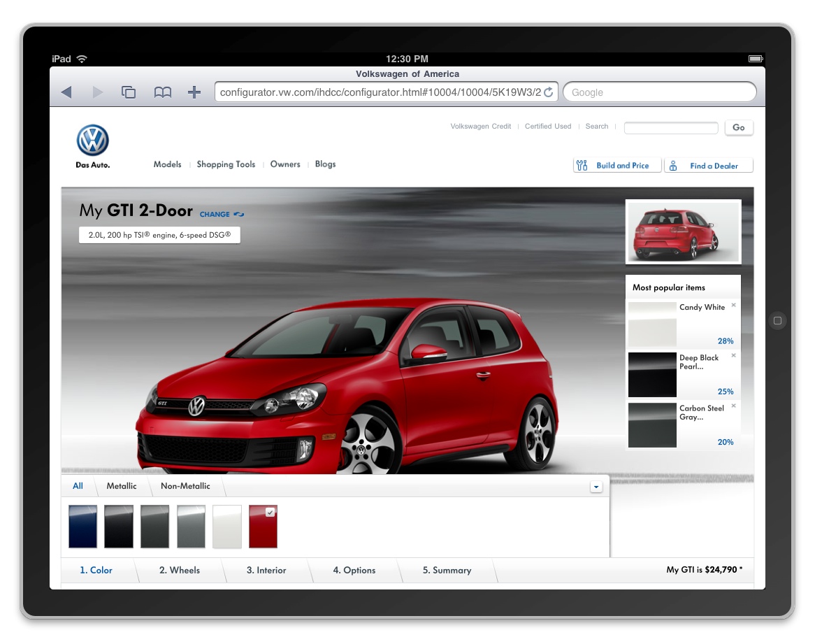Open the Safari bookmarks book icon
The image size is (815, 644).
[163, 92]
